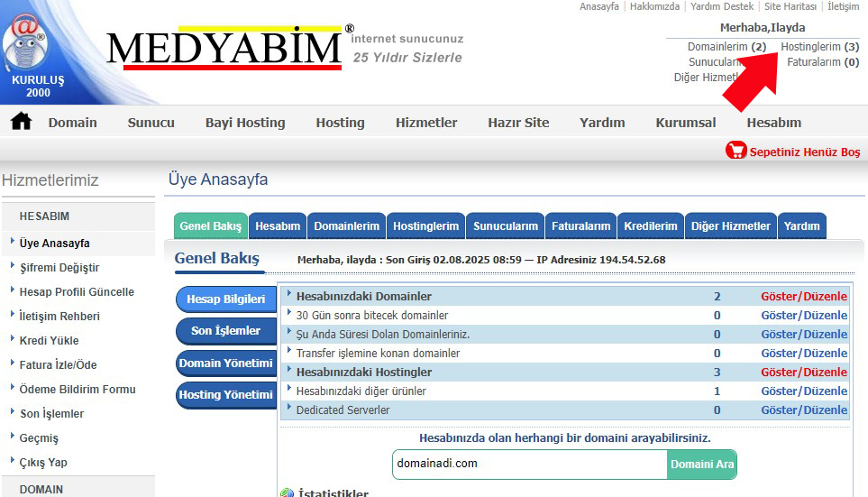Click Göster/Düzenle for 30 Gün sonra bitecek domainler
The image size is (868, 497).
pyautogui.click(x=804, y=316)
